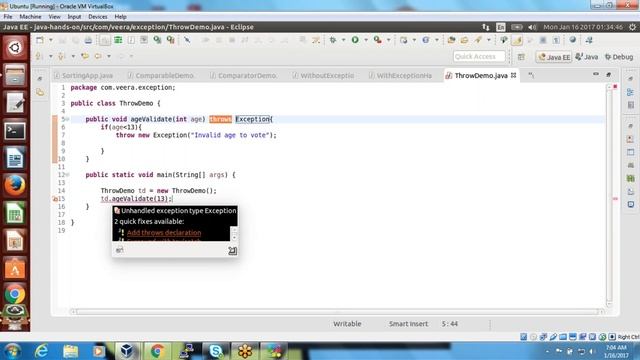Screen dimensions: 640x360
Task: Launch Firefox from the Ubuntu launcher
Action: [15, 185]
